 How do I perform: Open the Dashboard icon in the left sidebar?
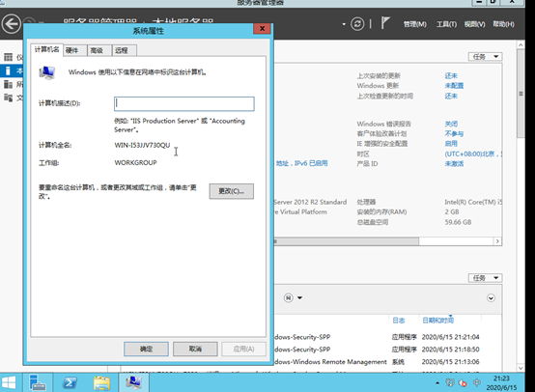tap(8, 57)
